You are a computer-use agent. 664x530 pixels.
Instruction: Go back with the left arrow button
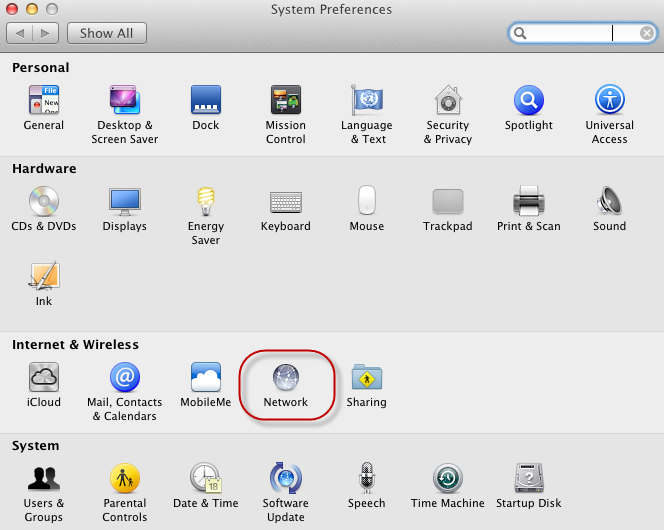pyautogui.click(x=19, y=33)
